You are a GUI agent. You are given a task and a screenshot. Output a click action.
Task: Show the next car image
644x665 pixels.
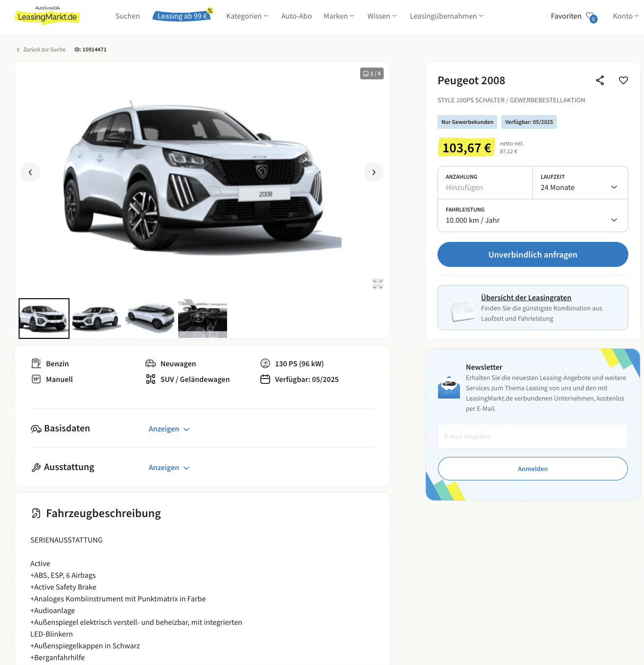(374, 172)
